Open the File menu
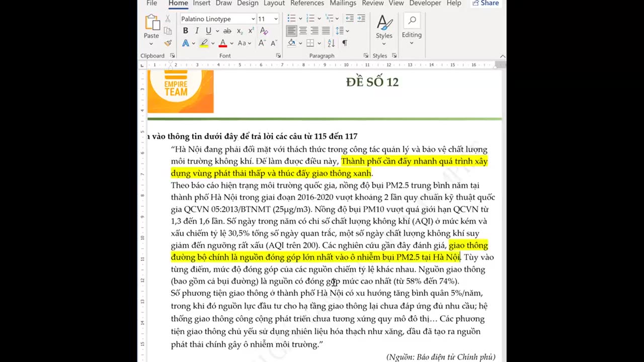The image size is (644, 362). click(151, 4)
